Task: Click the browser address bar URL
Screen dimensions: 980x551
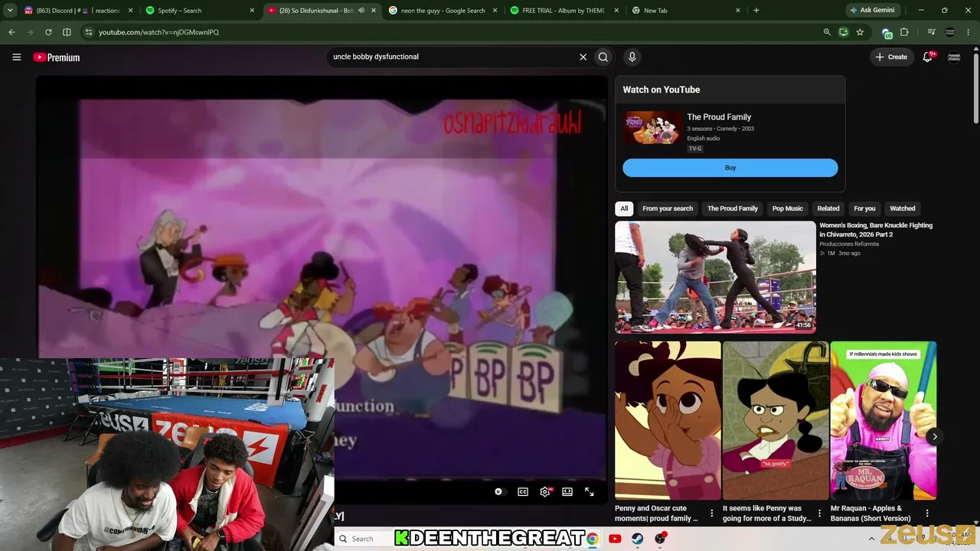Action: (x=158, y=32)
